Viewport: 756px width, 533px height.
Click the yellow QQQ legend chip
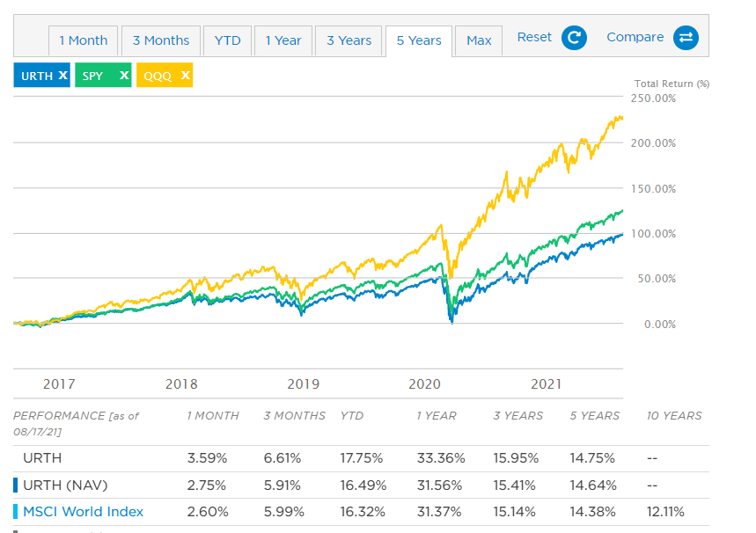(165, 75)
